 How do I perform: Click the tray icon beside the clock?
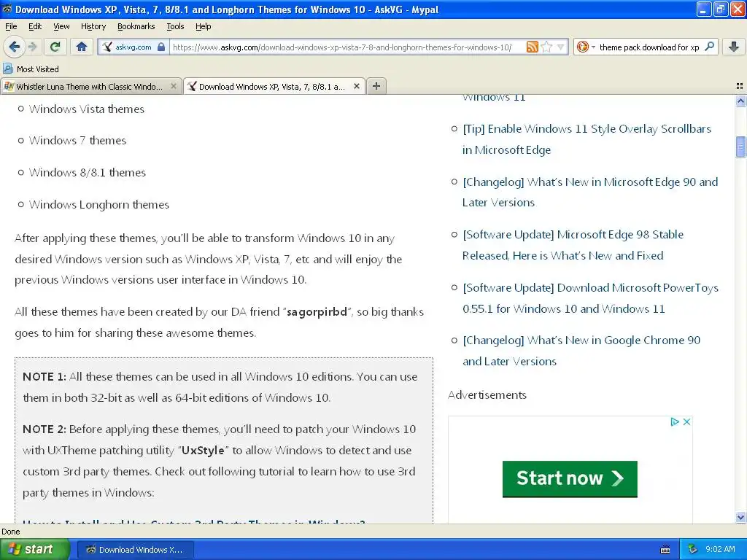pyautogui.click(x=692, y=549)
